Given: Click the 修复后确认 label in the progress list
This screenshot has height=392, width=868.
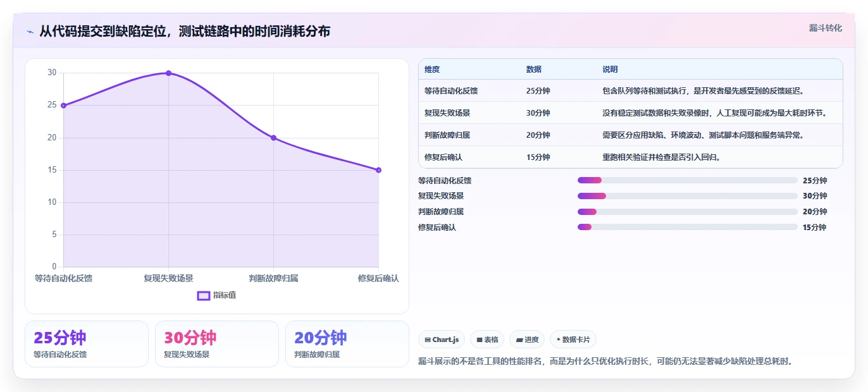Looking at the screenshot, I should [x=437, y=228].
